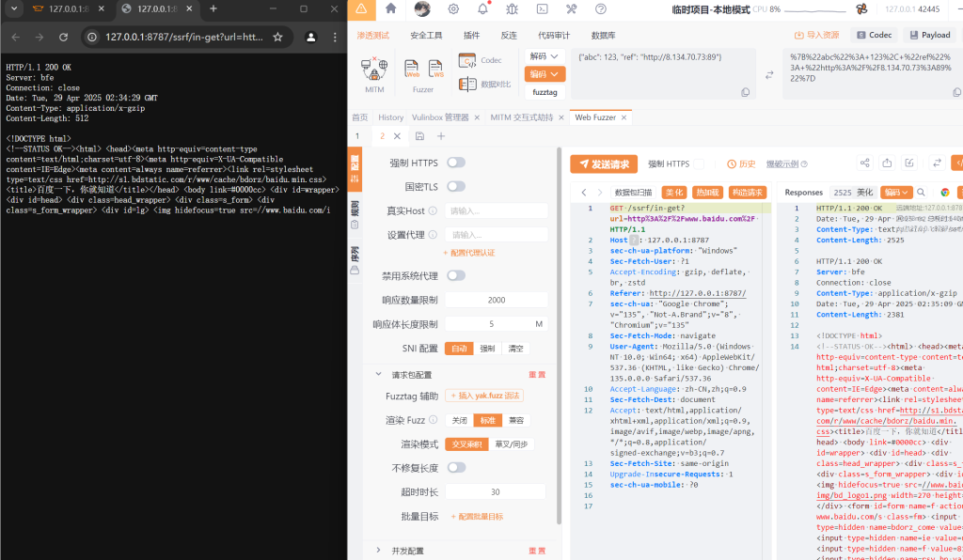The width and height of the screenshot is (963, 560).
Task: Click the 真实Host input field
Action: click(x=496, y=210)
